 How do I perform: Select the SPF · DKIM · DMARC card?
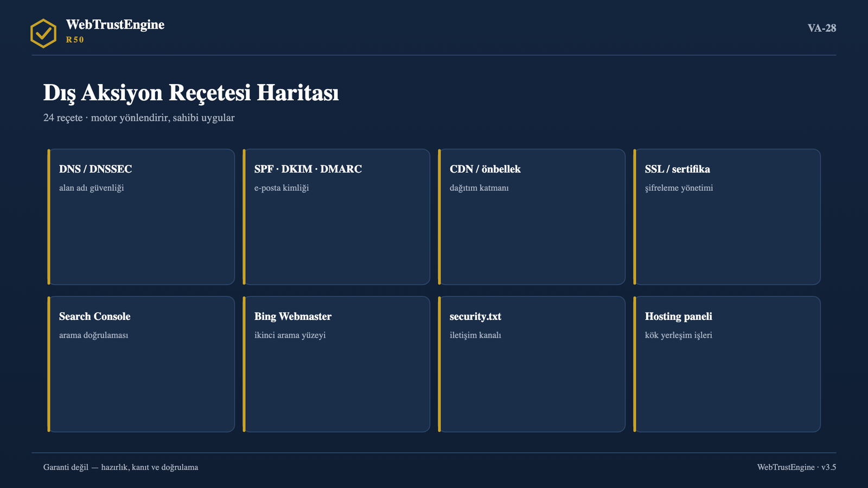click(x=336, y=217)
